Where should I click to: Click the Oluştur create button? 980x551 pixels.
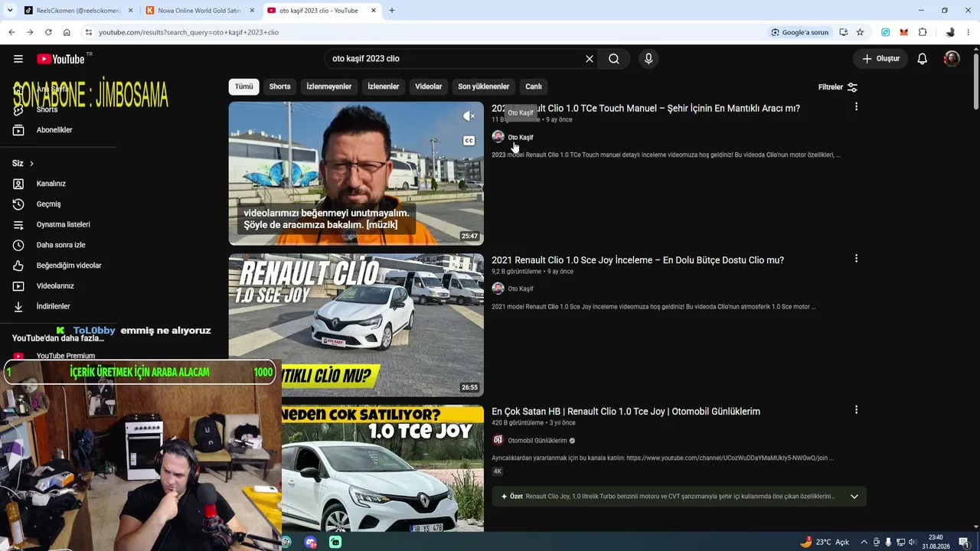tap(881, 59)
